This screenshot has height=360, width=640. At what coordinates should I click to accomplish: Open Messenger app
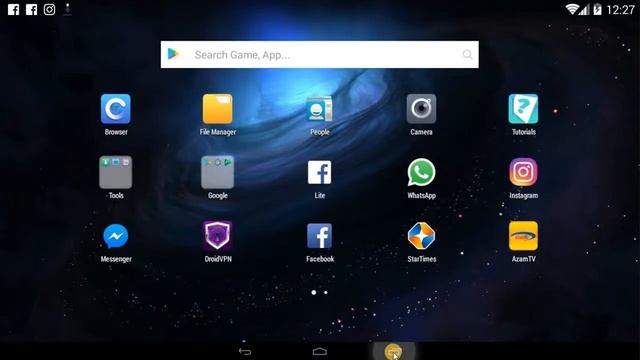click(x=116, y=236)
